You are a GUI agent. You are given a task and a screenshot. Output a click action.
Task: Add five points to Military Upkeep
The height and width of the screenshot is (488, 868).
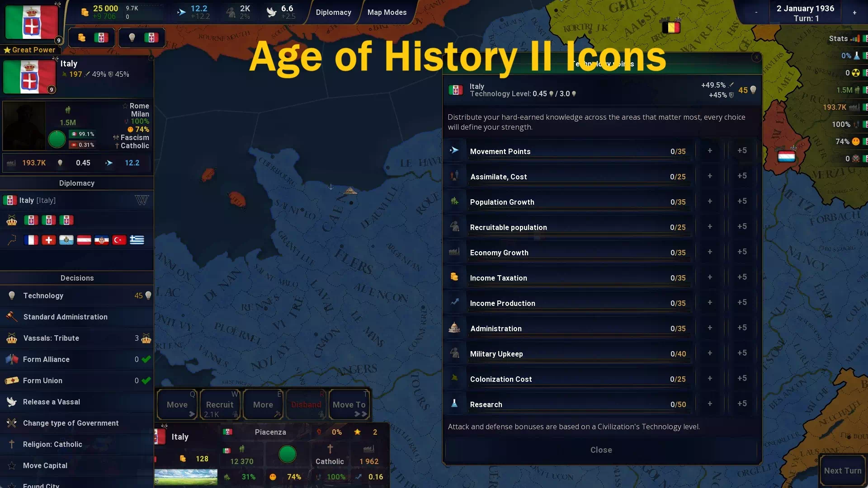[x=742, y=353]
